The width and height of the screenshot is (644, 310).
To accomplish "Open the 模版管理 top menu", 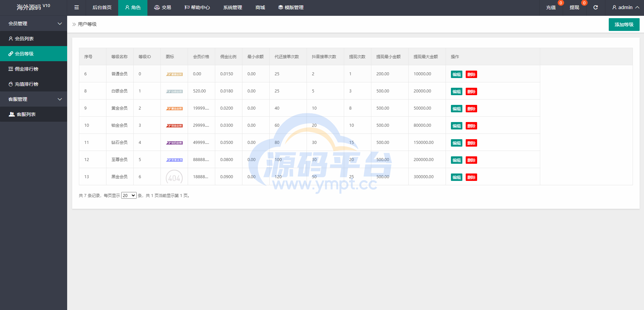I will point(291,7).
